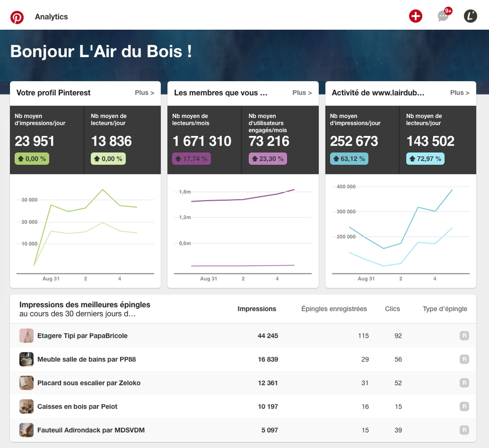Viewport: 489px width, 448px height.
Task: Select the Impressions column tab
Action: (256, 309)
